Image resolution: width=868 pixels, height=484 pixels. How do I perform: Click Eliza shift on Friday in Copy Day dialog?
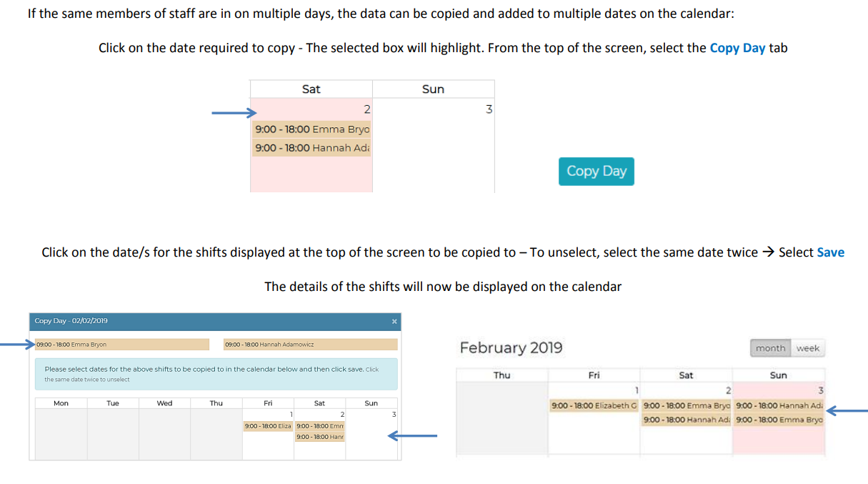[x=268, y=426]
